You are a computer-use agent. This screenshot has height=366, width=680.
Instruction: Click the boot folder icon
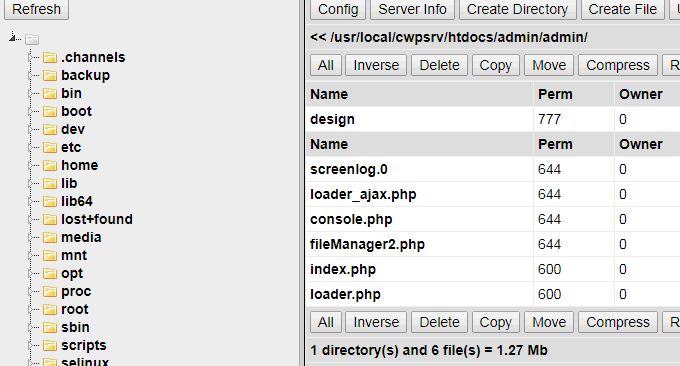(x=50, y=111)
